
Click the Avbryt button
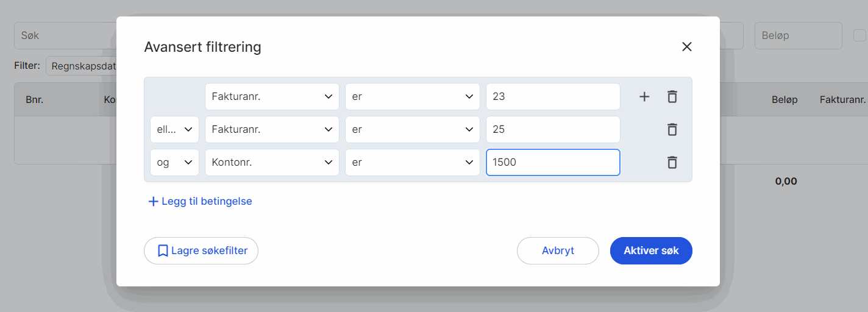tap(558, 250)
